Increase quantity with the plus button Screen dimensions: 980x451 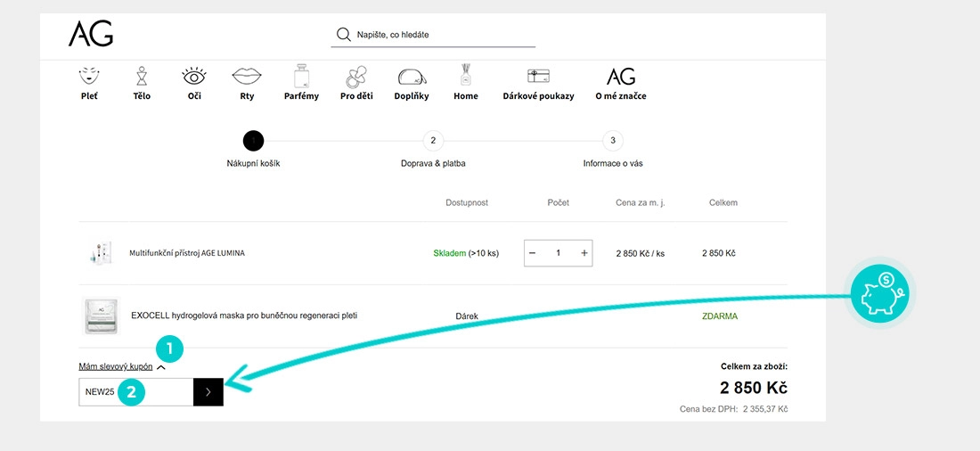pyautogui.click(x=584, y=253)
